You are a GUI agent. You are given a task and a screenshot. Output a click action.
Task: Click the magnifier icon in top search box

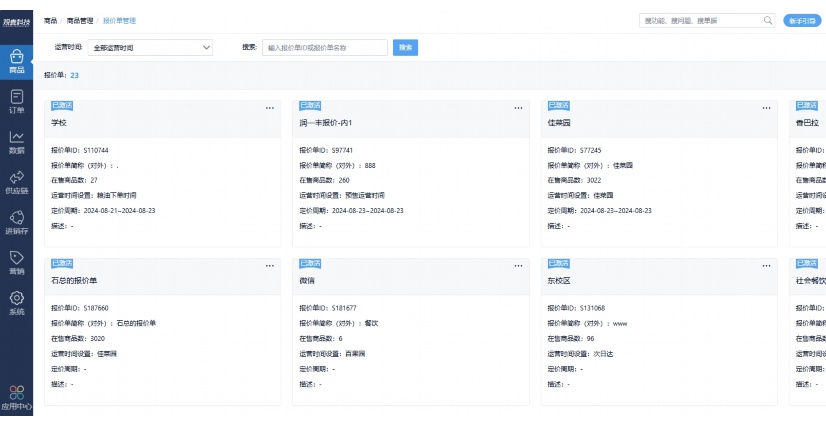[768, 21]
